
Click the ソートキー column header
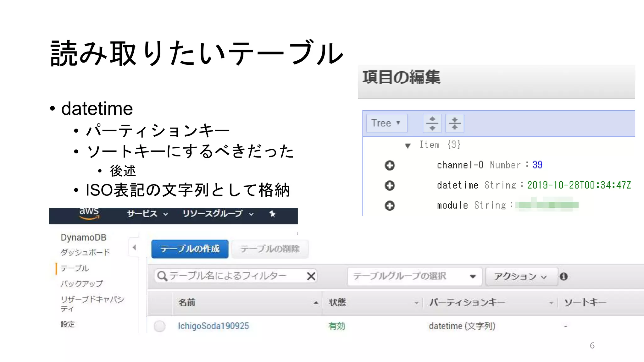pos(585,303)
